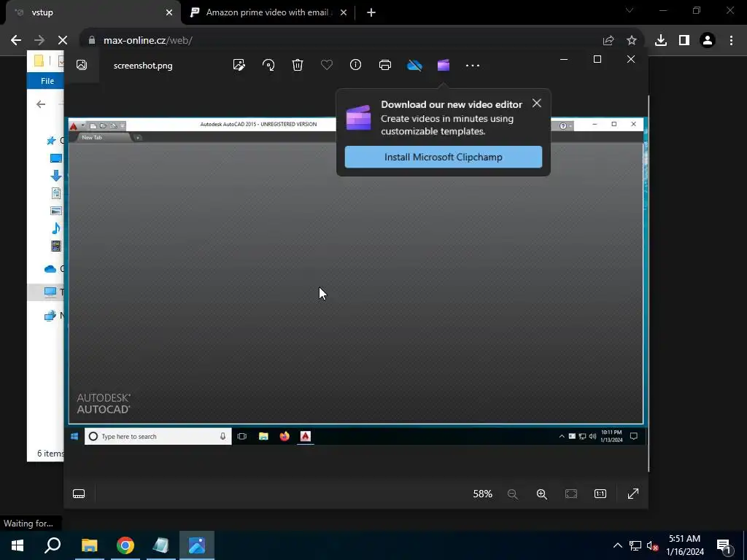
Task: Rotate the image in Photos toolbar
Action: pyautogui.click(x=268, y=65)
